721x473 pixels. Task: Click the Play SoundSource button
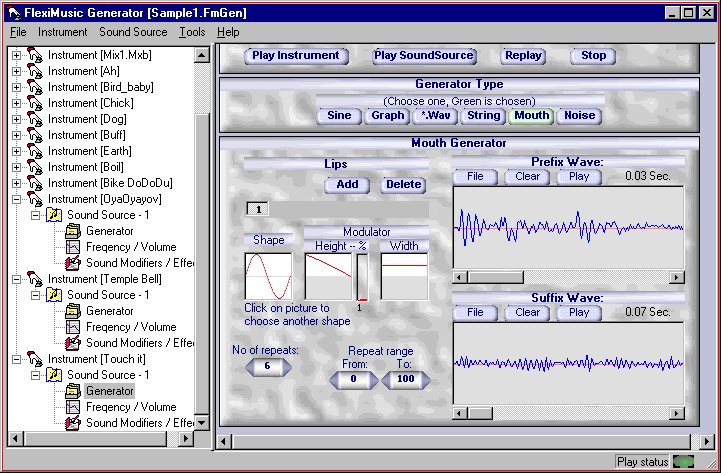tap(424, 56)
